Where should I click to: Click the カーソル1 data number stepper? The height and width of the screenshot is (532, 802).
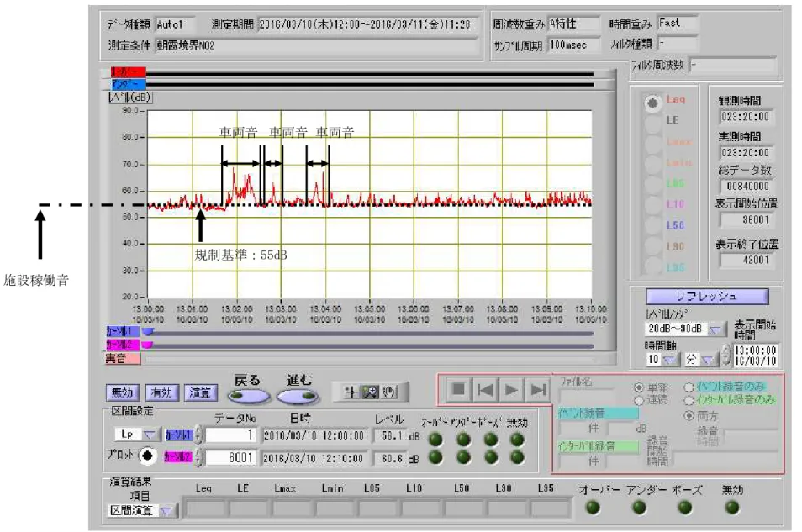pos(199,435)
